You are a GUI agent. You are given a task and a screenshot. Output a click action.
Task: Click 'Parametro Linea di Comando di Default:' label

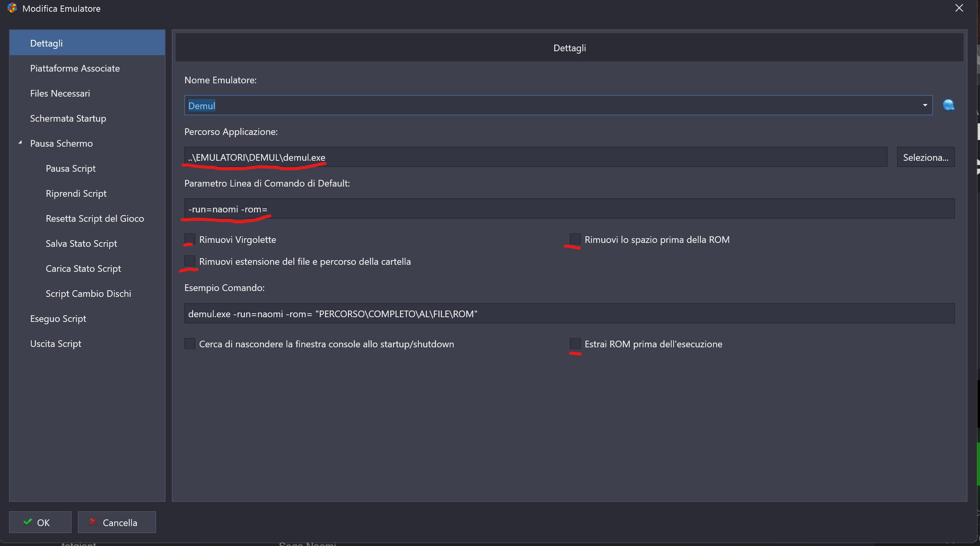click(x=267, y=183)
